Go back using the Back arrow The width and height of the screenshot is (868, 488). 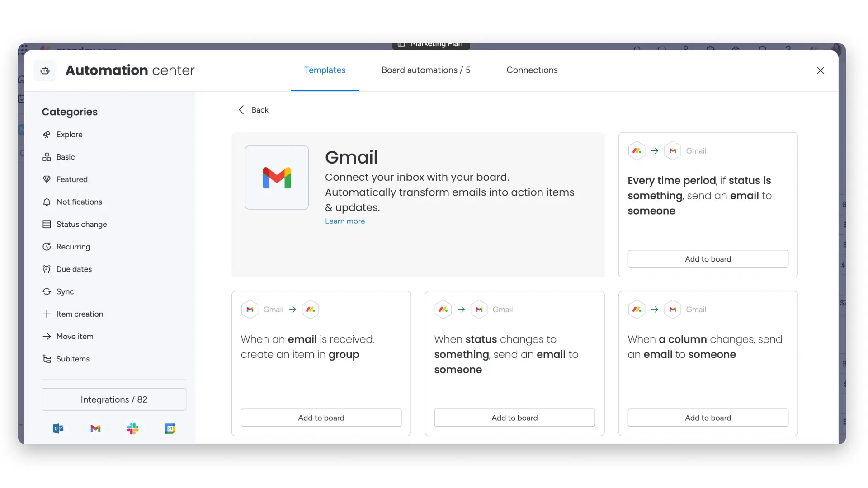tap(253, 110)
